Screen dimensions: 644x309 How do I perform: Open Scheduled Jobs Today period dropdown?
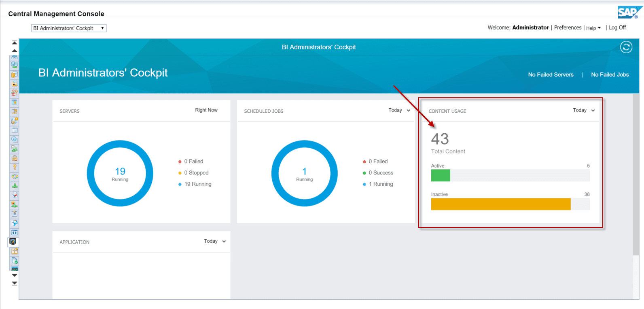(x=399, y=110)
